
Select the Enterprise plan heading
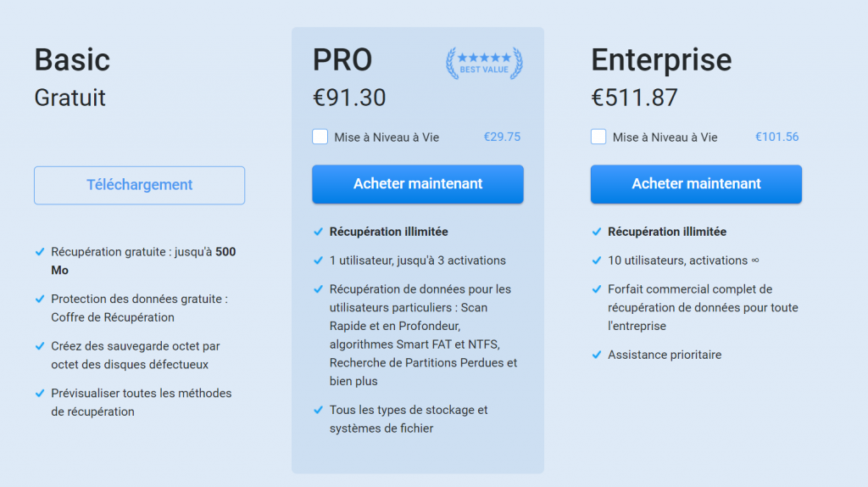point(661,60)
